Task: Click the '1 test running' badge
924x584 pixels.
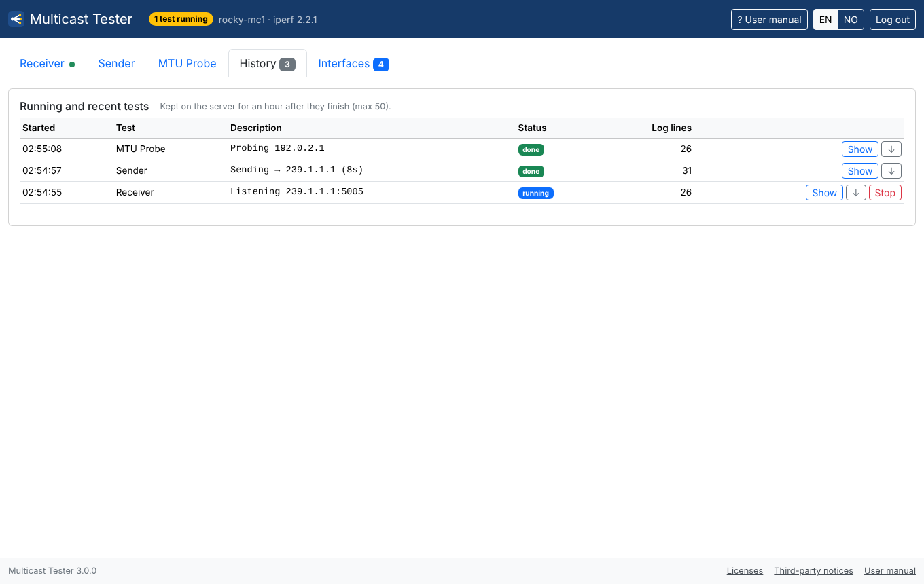Action: (x=181, y=19)
